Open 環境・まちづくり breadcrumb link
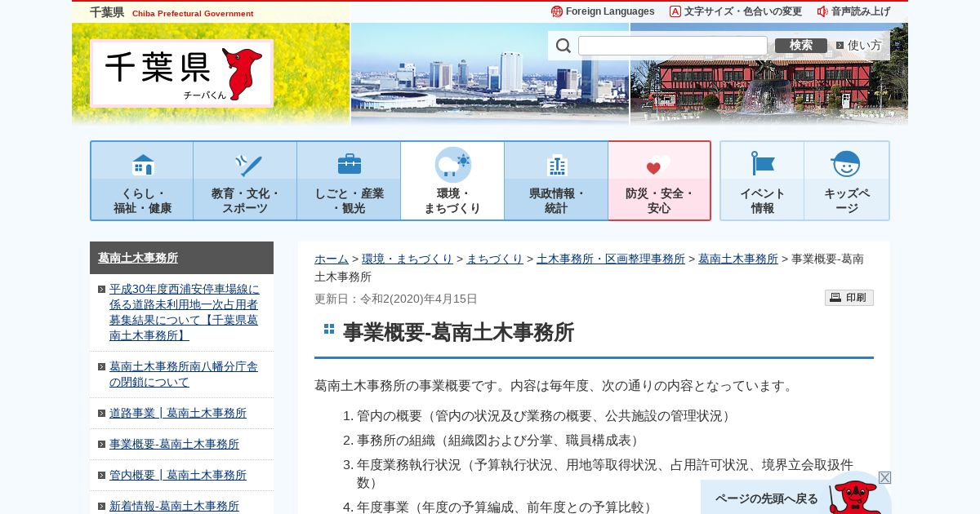Image resolution: width=980 pixels, height=514 pixels. (408, 259)
